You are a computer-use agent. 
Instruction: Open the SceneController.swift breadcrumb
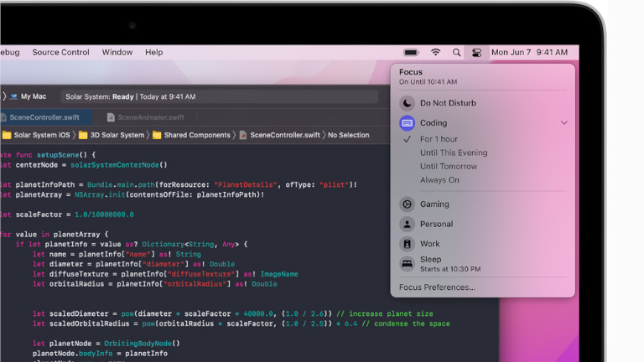click(x=284, y=135)
